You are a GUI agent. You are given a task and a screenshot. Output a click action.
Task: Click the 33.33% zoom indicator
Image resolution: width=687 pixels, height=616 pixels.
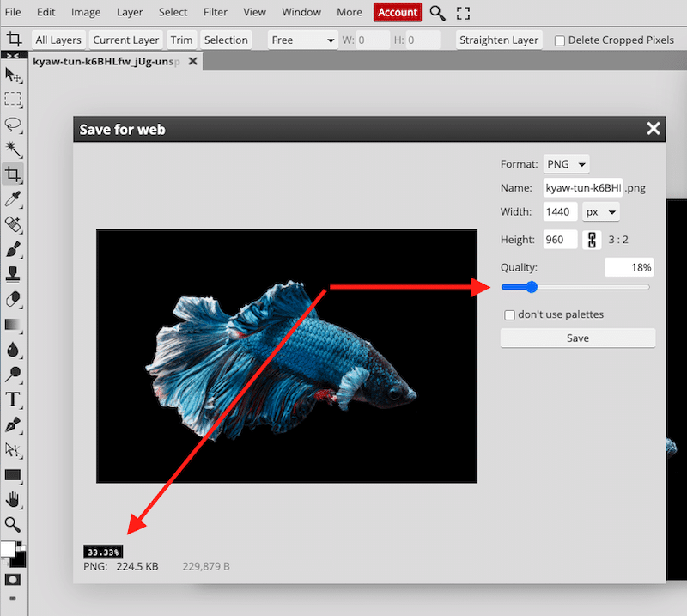[103, 552]
